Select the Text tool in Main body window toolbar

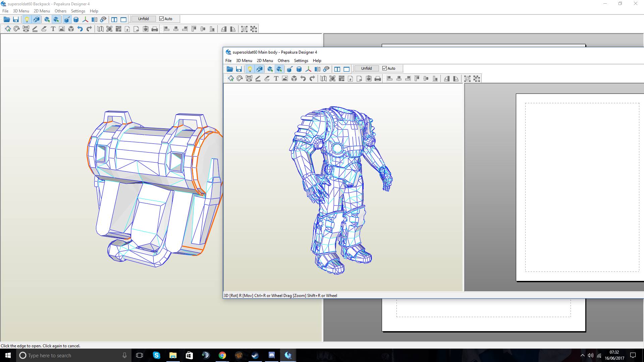pos(276,78)
